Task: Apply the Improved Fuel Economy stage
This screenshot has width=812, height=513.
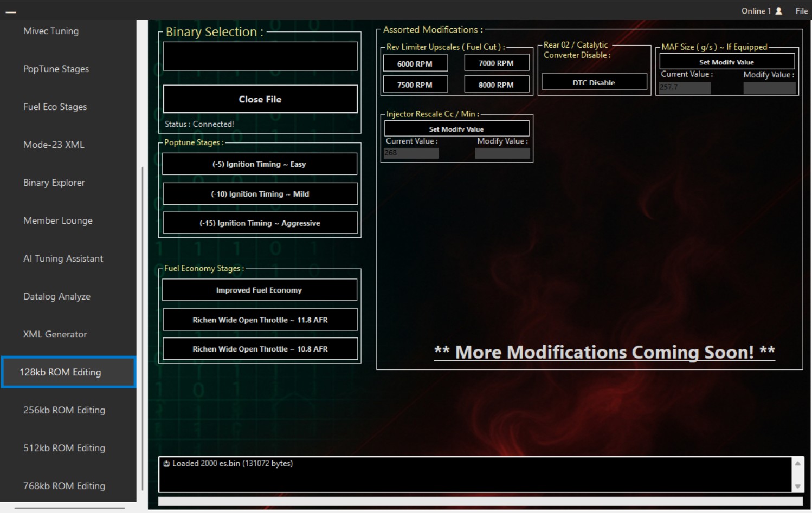Action: point(259,290)
